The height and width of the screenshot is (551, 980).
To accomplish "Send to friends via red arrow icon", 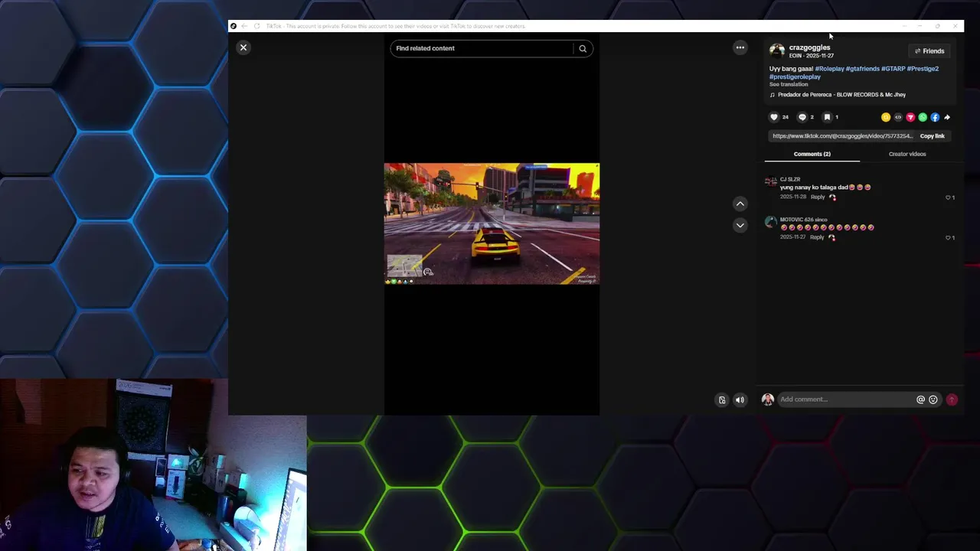I will 910,117.
